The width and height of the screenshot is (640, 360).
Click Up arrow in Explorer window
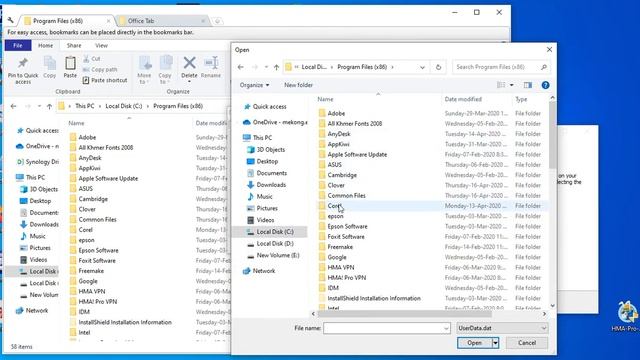click(49, 106)
